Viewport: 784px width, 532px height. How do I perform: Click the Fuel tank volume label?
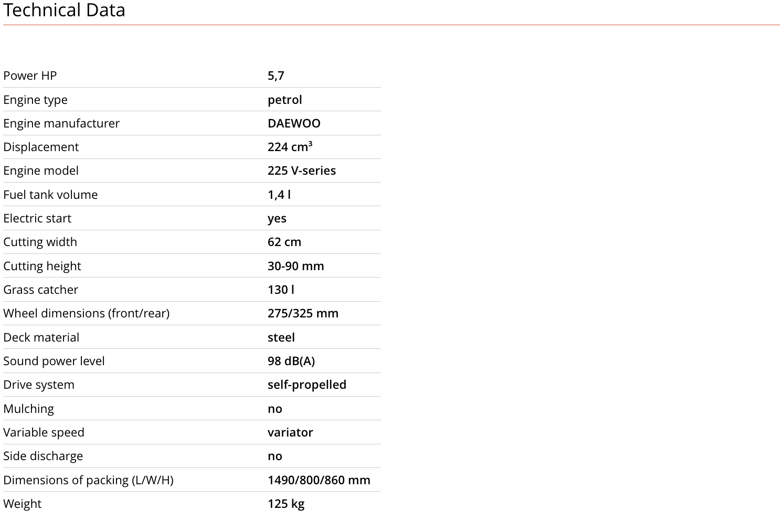point(50,195)
